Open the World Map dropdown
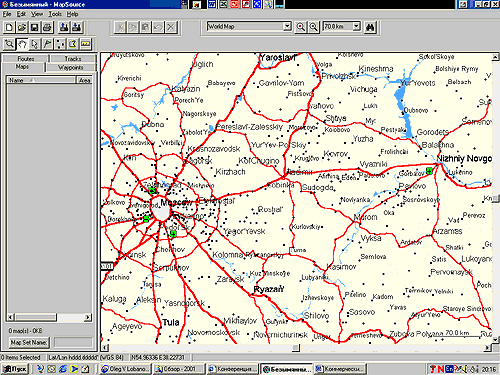The image size is (500, 375). (x=287, y=26)
